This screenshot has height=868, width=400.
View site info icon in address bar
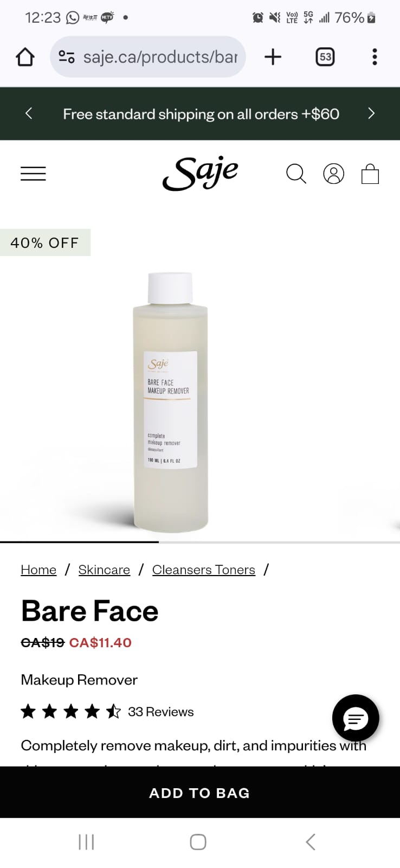click(67, 57)
